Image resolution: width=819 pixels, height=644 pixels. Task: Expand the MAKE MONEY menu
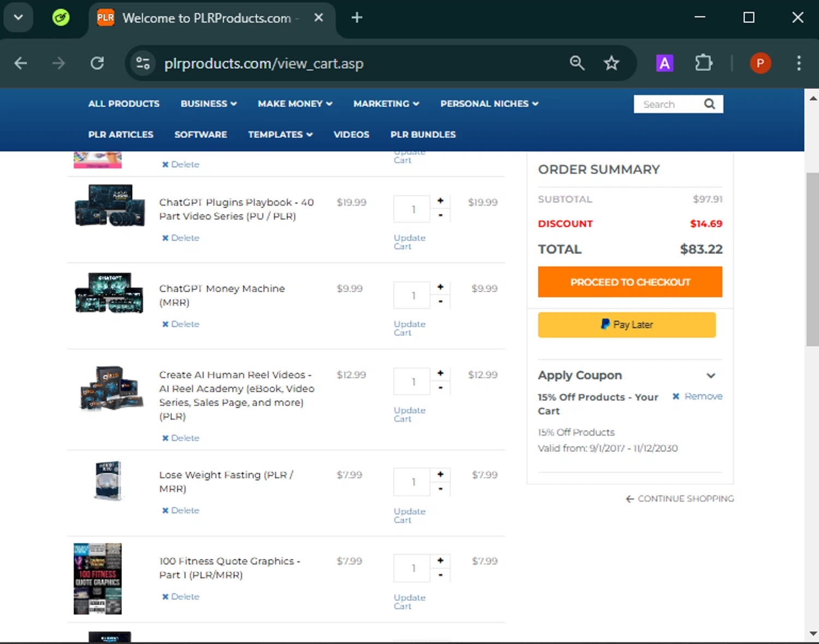click(295, 104)
